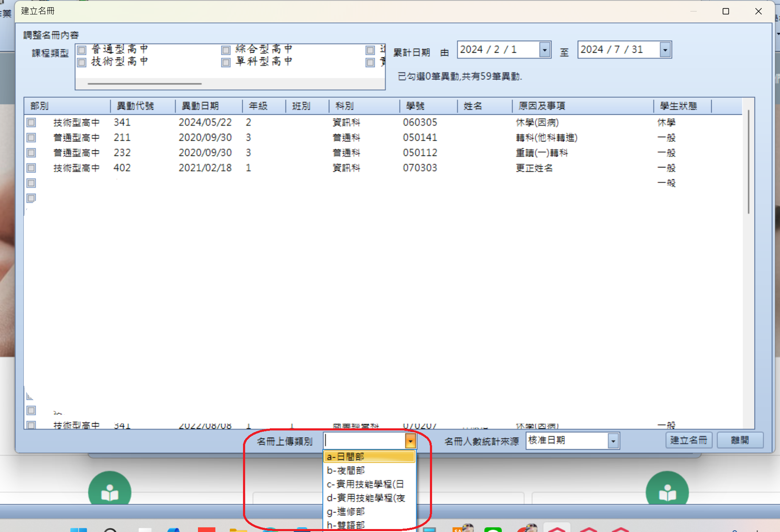Click the records table vertical scrollbar
780x532 pixels.
(x=749, y=161)
